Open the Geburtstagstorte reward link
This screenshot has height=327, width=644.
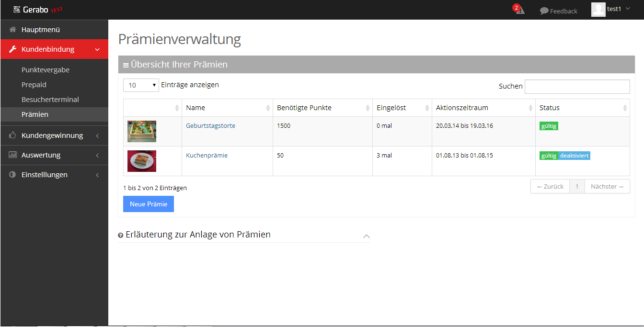pyautogui.click(x=210, y=125)
